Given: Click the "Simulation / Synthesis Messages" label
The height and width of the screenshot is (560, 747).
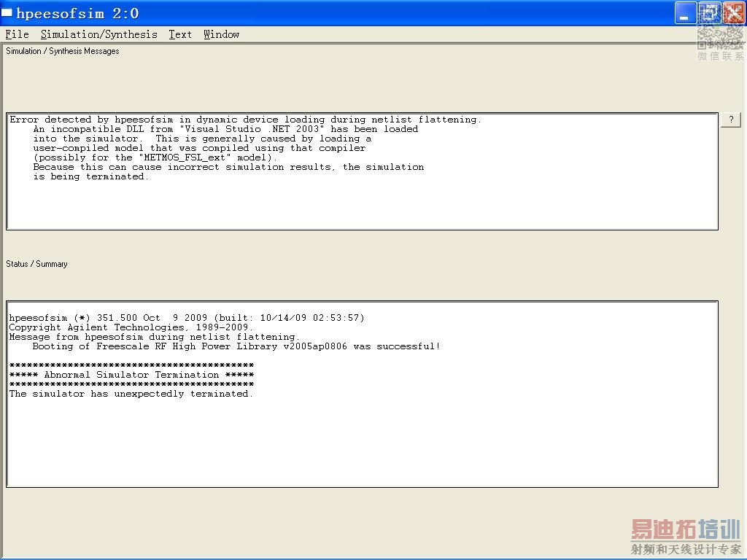Looking at the screenshot, I should [x=63, y=51].
